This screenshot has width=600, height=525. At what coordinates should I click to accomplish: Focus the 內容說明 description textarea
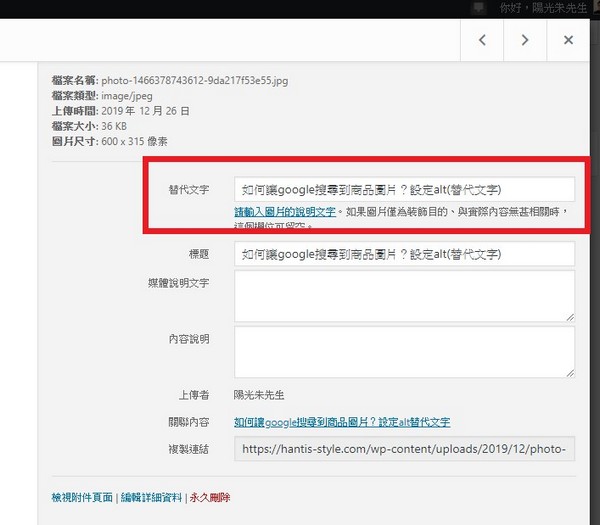tap(404, 352)
